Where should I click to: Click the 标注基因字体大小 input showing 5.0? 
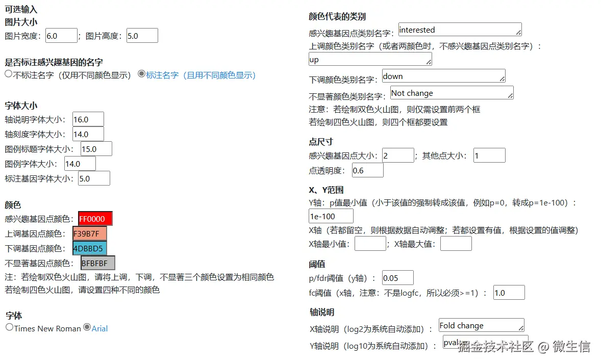pos(93,178)
